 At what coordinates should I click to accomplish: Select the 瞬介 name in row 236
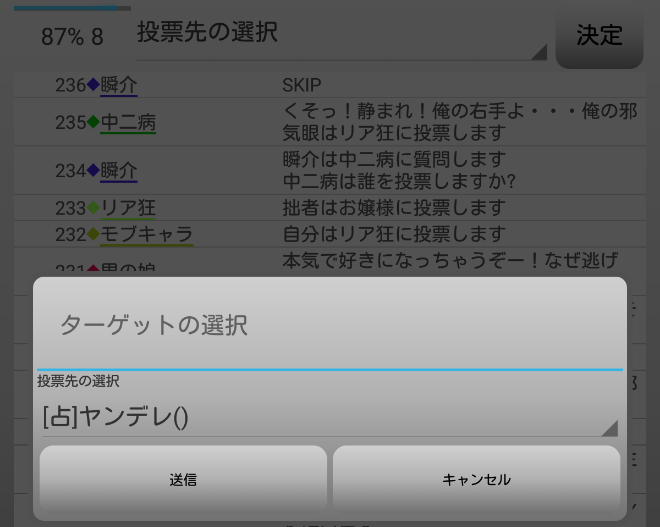(119, 86)
